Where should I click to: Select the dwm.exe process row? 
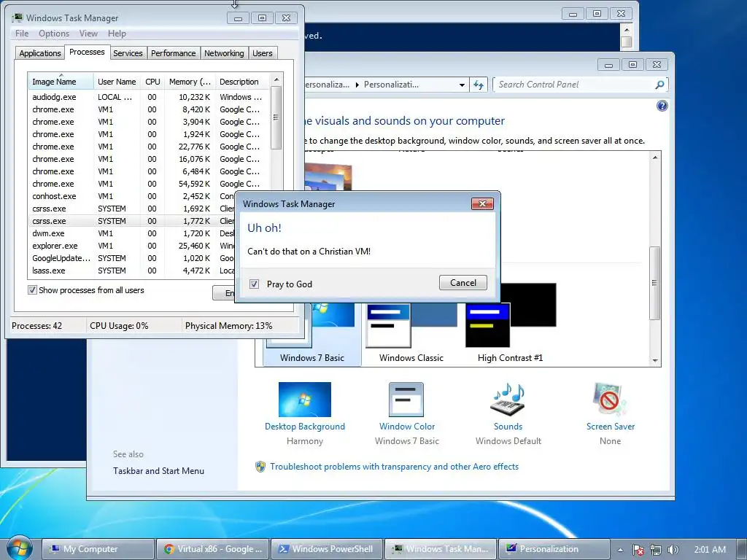131,233
